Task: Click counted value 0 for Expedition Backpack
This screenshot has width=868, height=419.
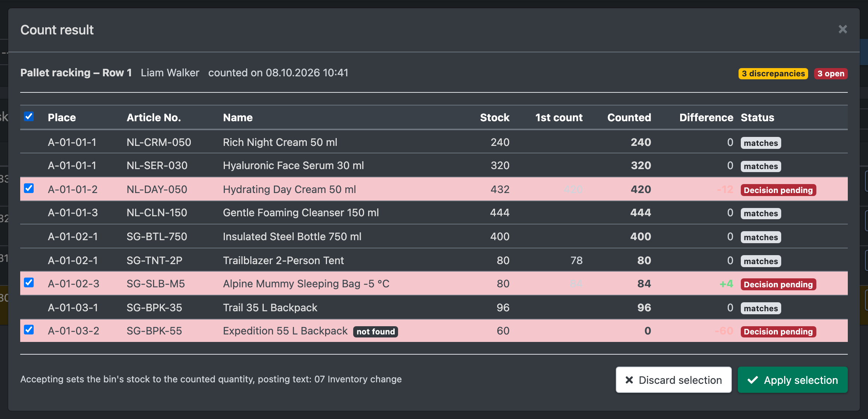Action: pyautogui.click(x=648, y=331)
